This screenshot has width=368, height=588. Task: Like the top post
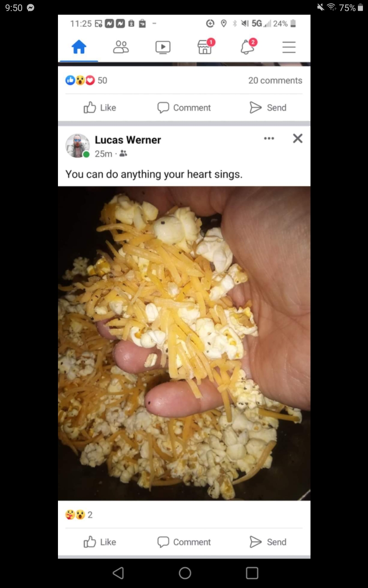(x=99, y=107)
